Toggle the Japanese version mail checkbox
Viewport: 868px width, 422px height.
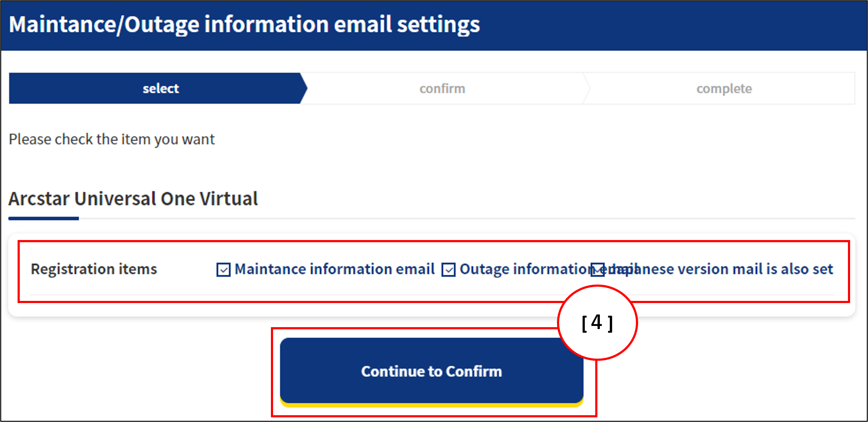tap(597, 270)
